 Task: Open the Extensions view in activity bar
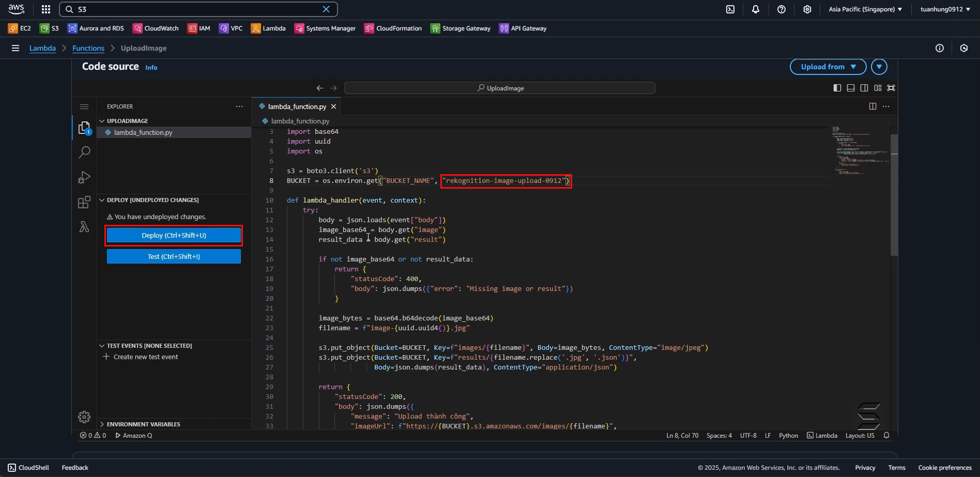pyautogui.click(x=84, y=202)
